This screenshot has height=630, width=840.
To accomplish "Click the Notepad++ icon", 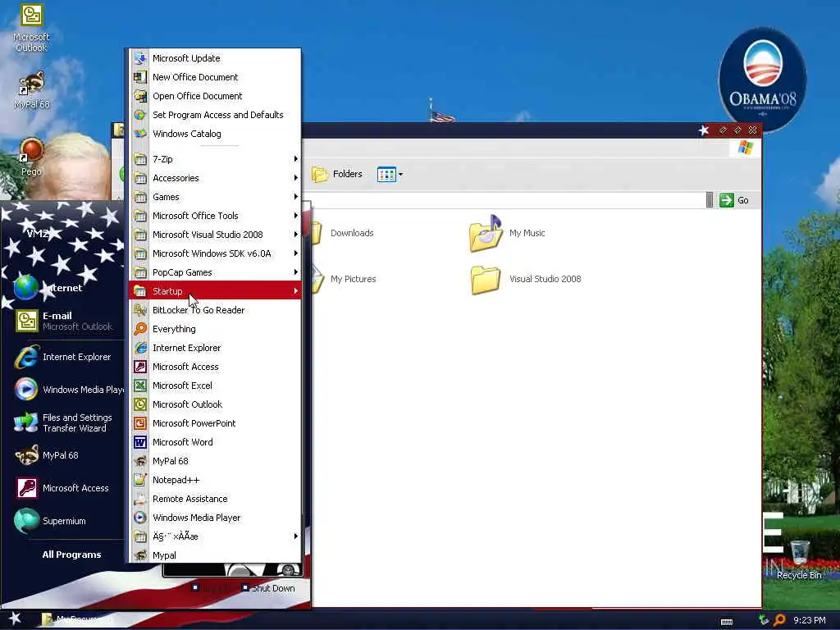I will tap(140, 480).
